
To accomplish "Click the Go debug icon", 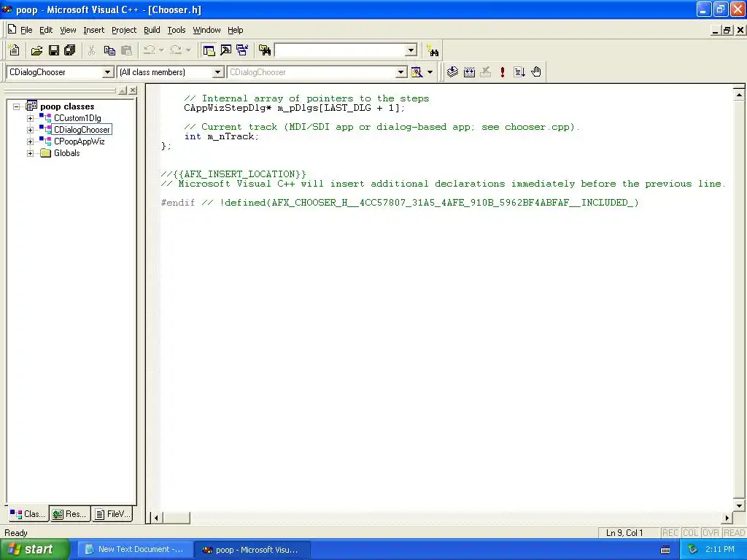I will tap(519, 72).
